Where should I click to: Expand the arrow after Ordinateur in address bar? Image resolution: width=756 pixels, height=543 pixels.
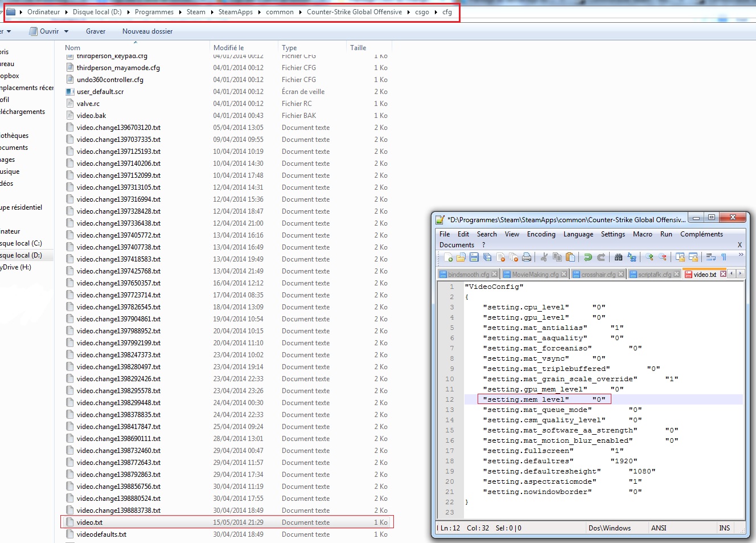tap(66, 12)
